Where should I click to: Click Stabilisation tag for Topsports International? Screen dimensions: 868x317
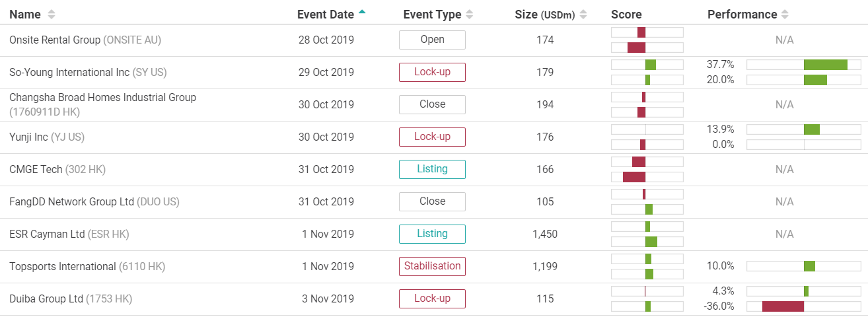point(432,266)
